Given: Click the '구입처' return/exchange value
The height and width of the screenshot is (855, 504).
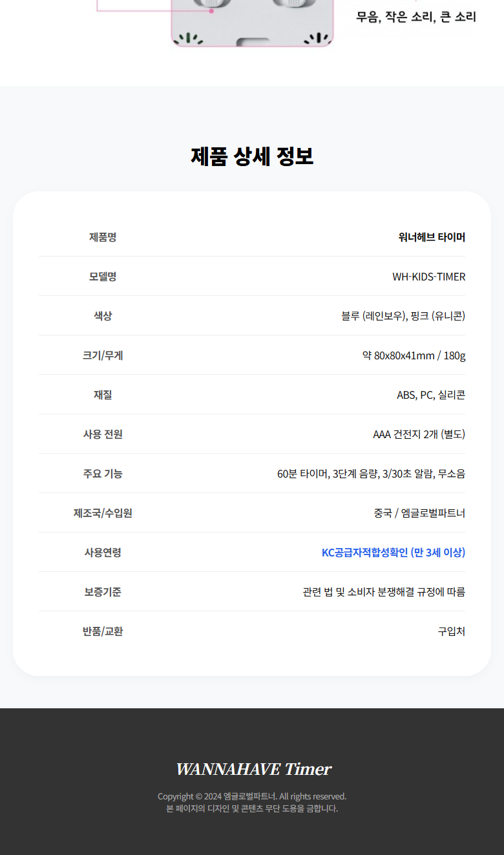Looking at the screenshot, I should click(x=451, y=631).
